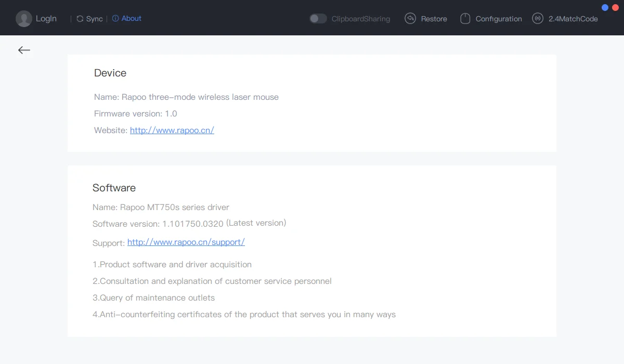Go back using the left arrow
This screenshot has width=624, height=364.
(x=24, y=50)
